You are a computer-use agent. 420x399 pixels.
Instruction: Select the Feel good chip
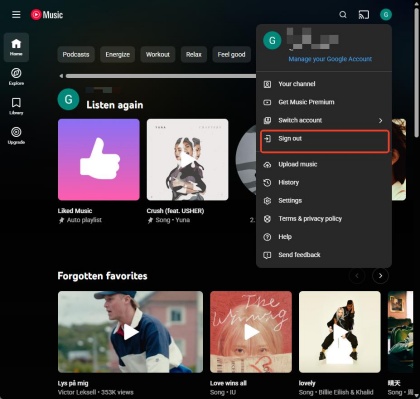[x=231, y=54]
